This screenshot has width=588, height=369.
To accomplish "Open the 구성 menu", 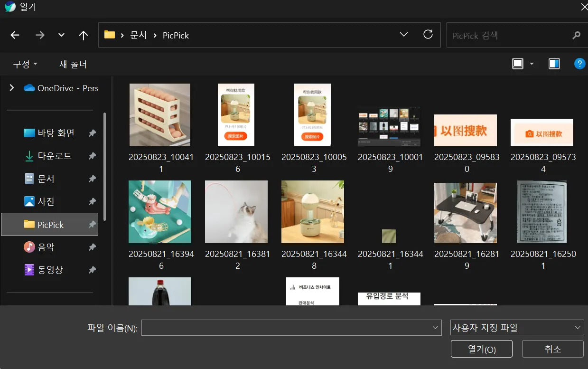I will (25, 64).
